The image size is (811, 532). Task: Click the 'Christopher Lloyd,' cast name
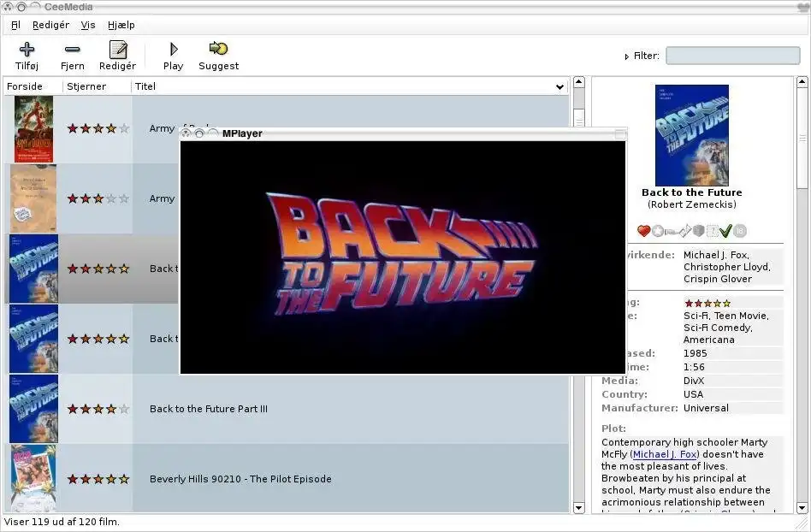(726, 267)
